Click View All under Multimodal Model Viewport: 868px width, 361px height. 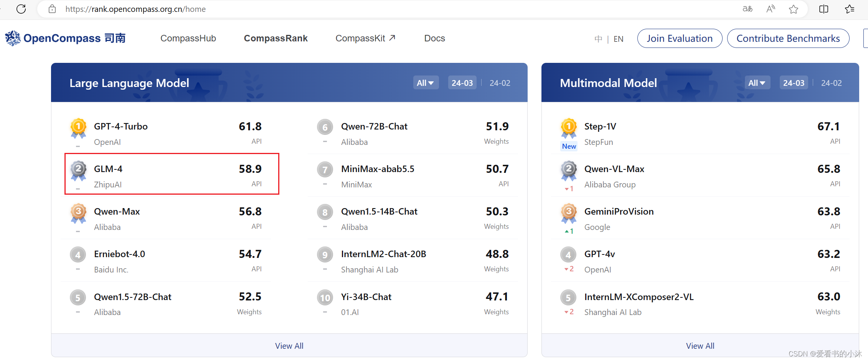click(x=700, y=346)
